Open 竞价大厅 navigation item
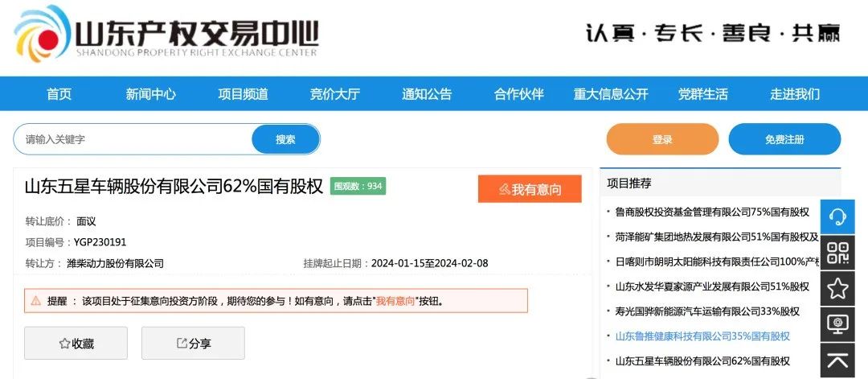This screenshot has height=379, width=868. 335,94
